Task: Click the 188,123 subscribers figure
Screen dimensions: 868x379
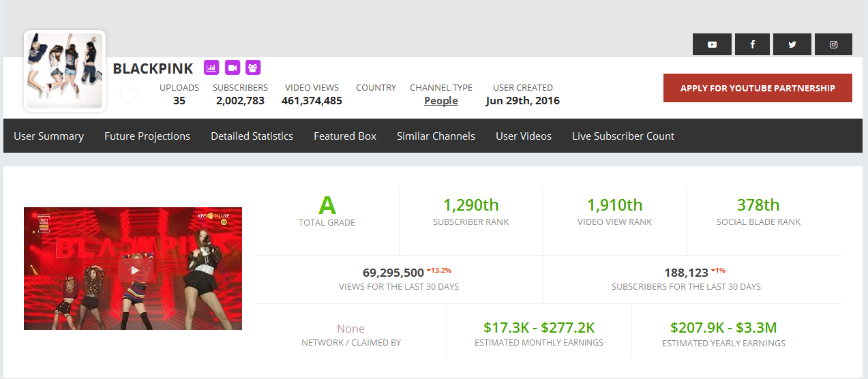Action: click(686, 273)
